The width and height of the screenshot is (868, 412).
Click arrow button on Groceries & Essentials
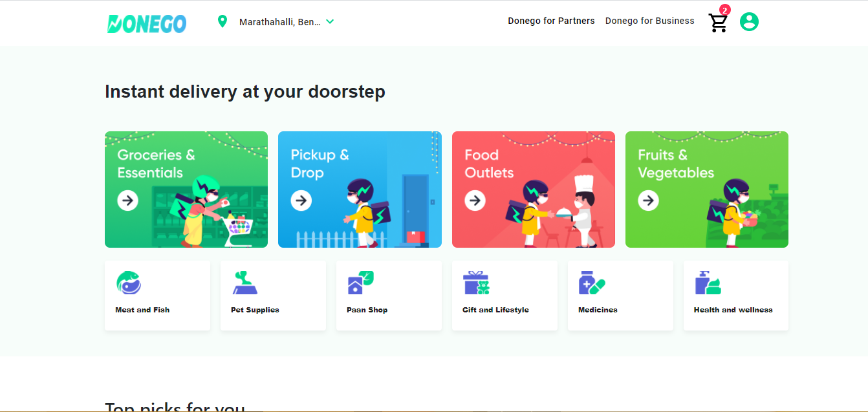128,201
